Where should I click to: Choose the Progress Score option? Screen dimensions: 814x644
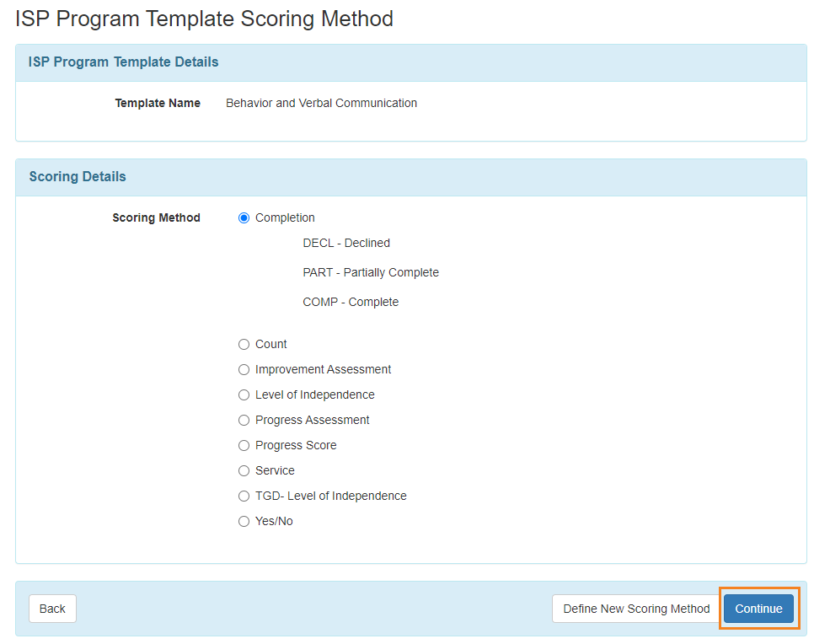tap(244, 446)
